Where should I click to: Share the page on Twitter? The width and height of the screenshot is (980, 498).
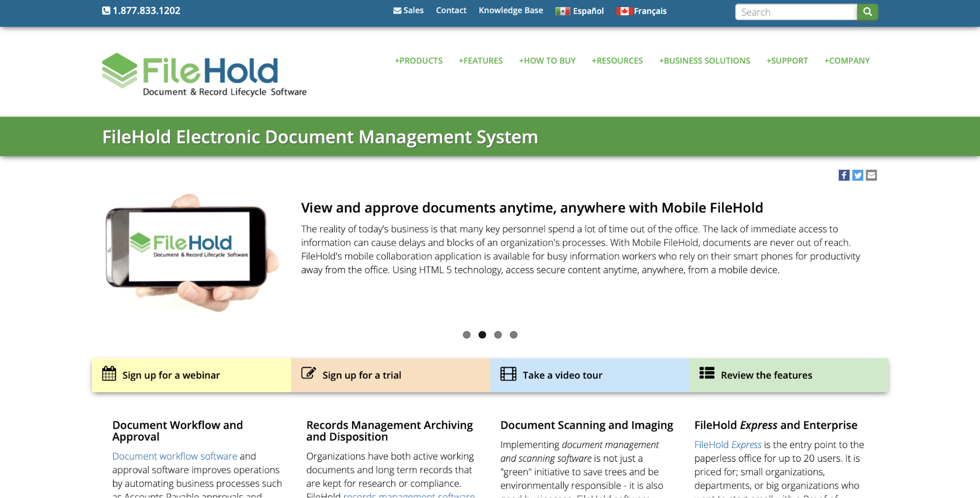(x=857, y=175)
